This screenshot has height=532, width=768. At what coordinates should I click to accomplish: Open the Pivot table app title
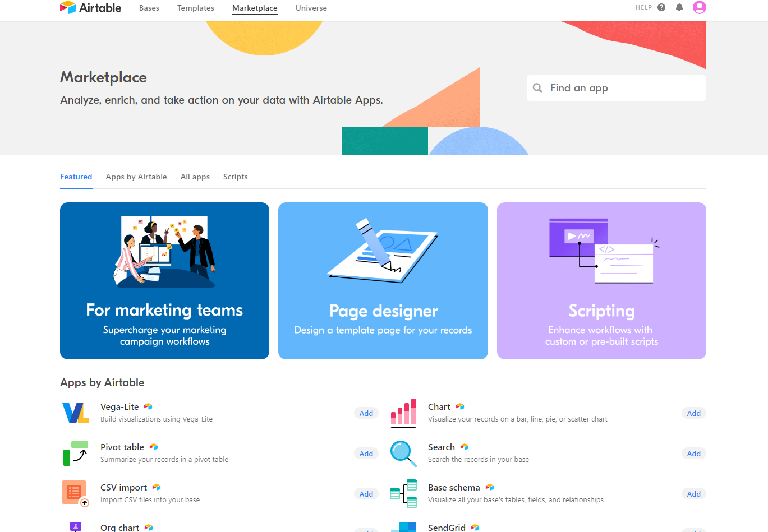[x=122, y=447]
